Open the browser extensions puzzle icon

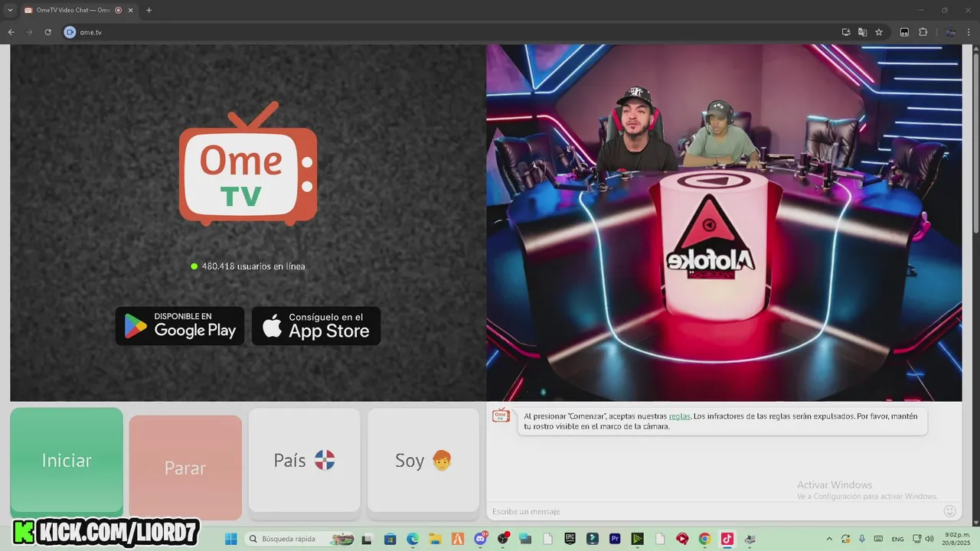[923, 32]
